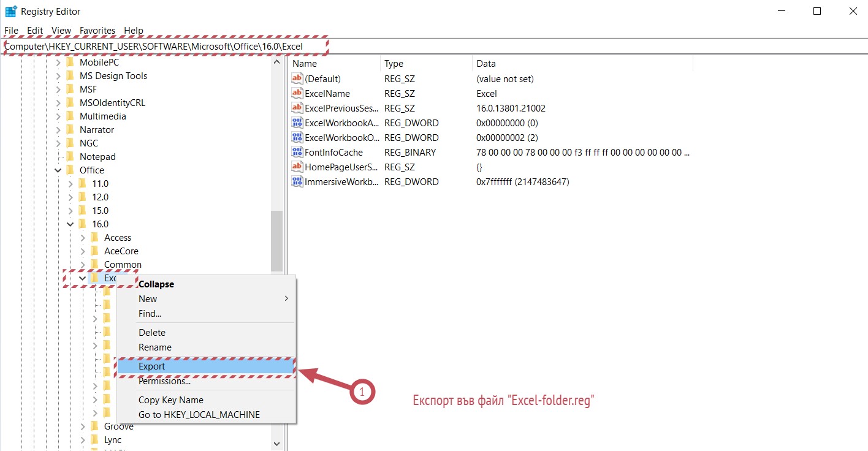
Task: Sort values by the Name column header
Action: 334,64
